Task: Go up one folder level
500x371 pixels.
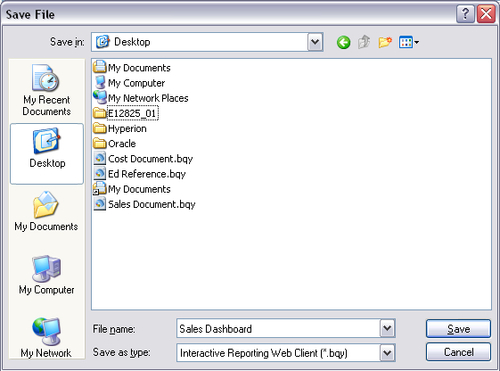Action: coord(364,42)
